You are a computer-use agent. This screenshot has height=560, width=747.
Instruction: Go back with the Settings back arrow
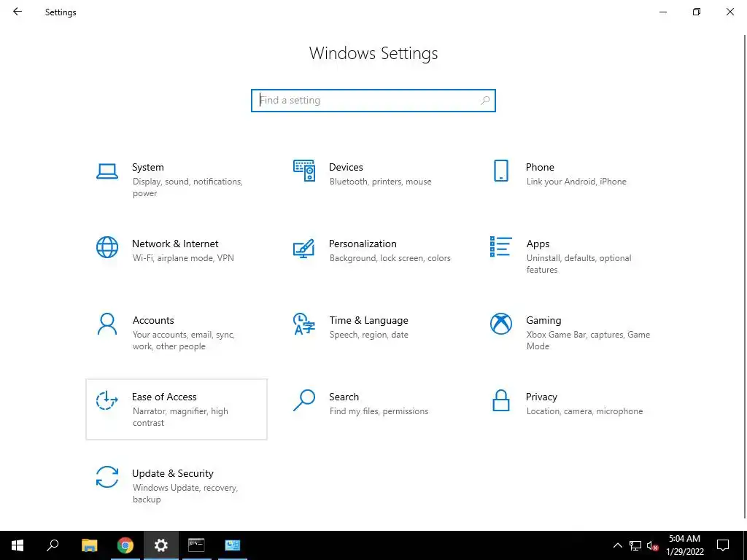(x=18, y=12)
